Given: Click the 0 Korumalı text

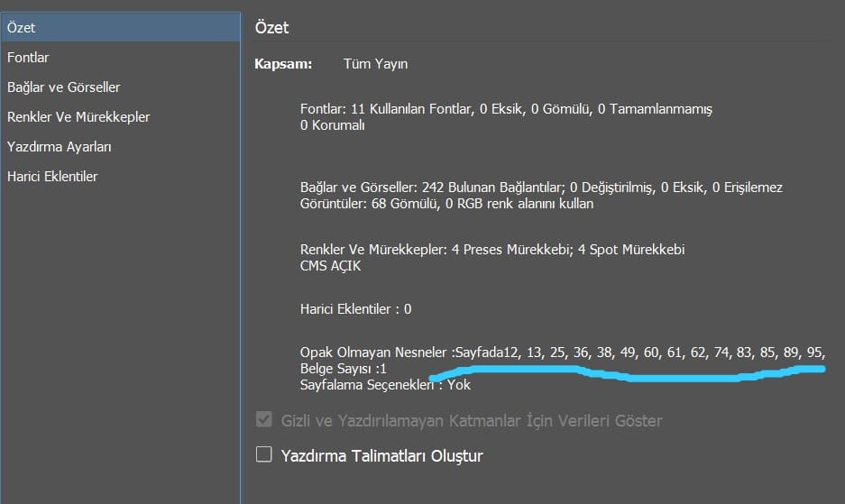Looking at the screenshot, I should point(333,125).
